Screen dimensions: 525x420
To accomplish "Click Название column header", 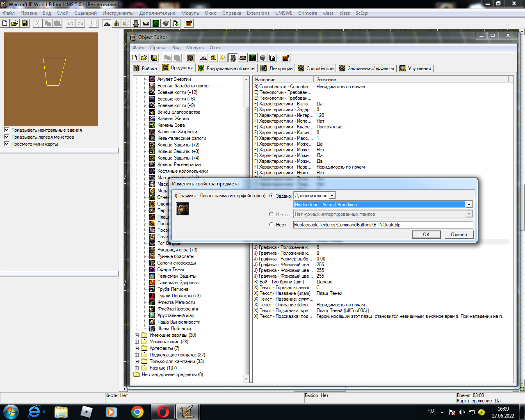I will pyautogui.click(x=283, y=80).
